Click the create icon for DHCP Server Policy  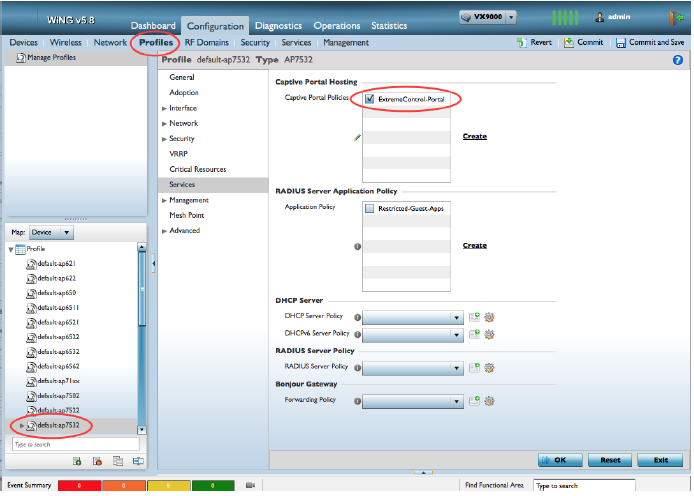tap(474, 317)
